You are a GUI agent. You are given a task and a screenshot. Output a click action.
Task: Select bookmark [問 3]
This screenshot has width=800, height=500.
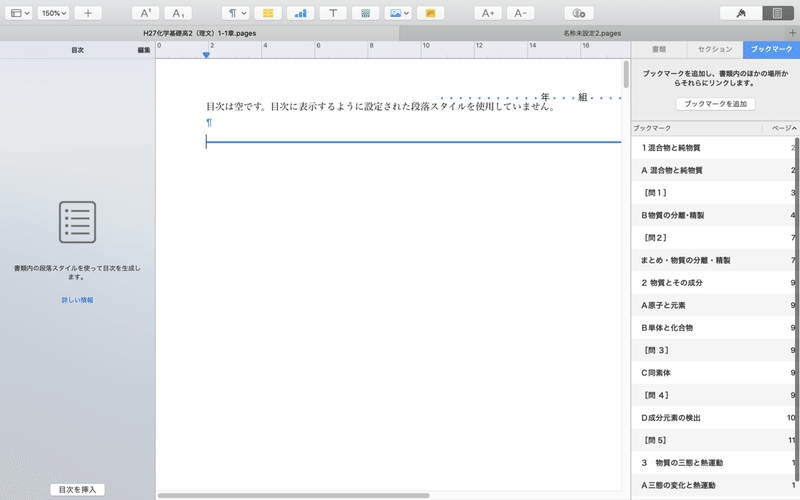[715, 350]
